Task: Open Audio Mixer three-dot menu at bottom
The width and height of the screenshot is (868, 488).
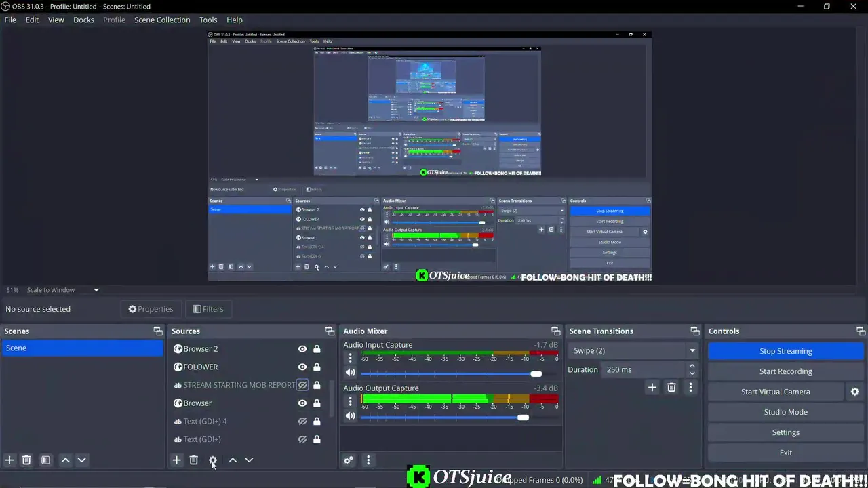Action: pos(368,460)
